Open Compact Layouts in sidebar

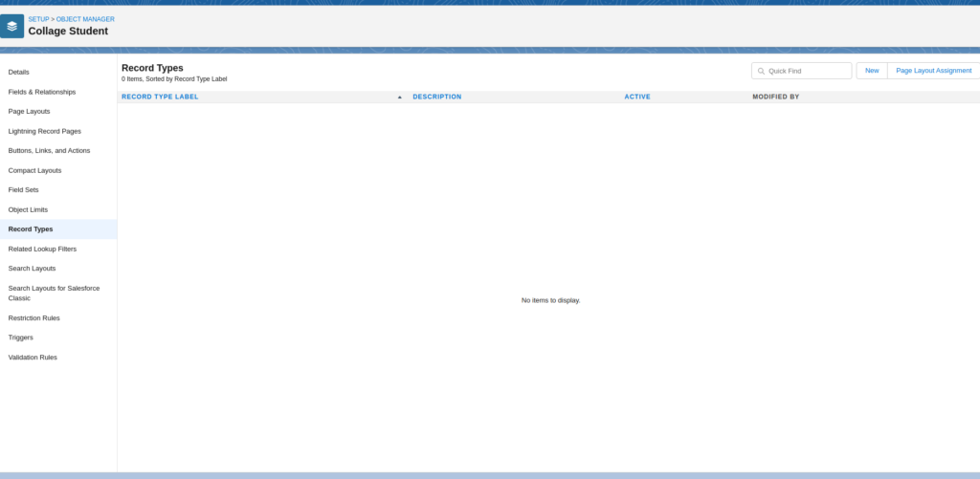pos(34,170)
